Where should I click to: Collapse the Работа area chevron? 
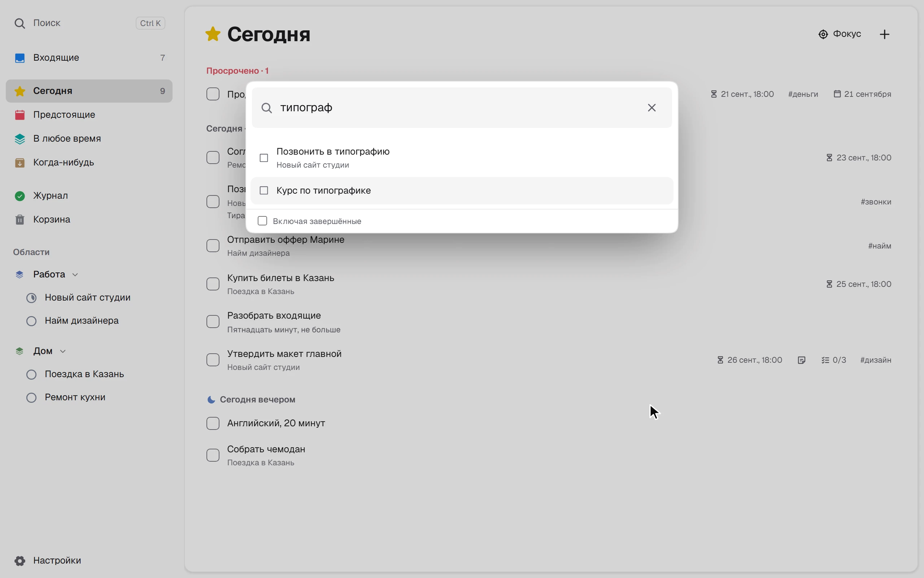click(x=75, y=275)
